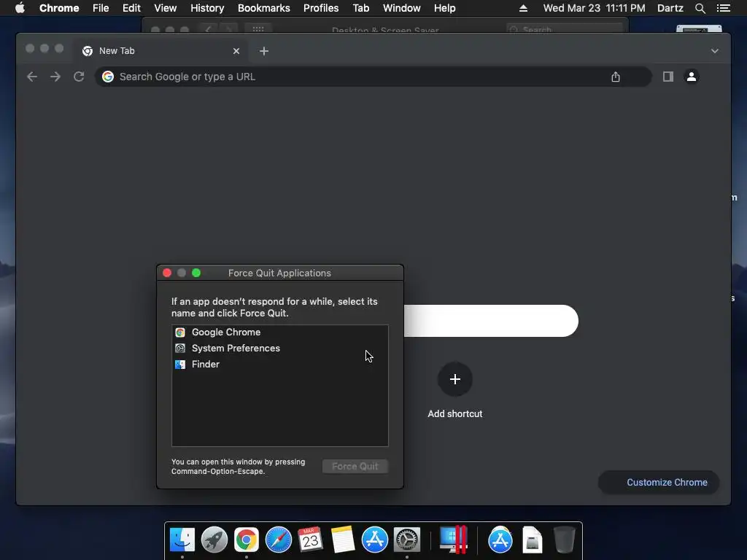
Task: Open the Profiles menu
Action: [x=321, y=8]
